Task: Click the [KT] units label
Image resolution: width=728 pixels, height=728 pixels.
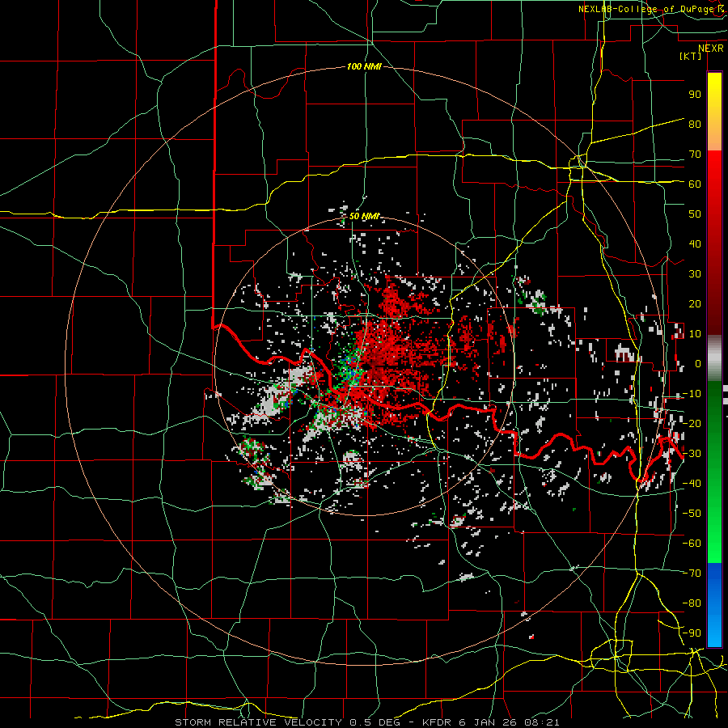Action: [x=691, y=56]
